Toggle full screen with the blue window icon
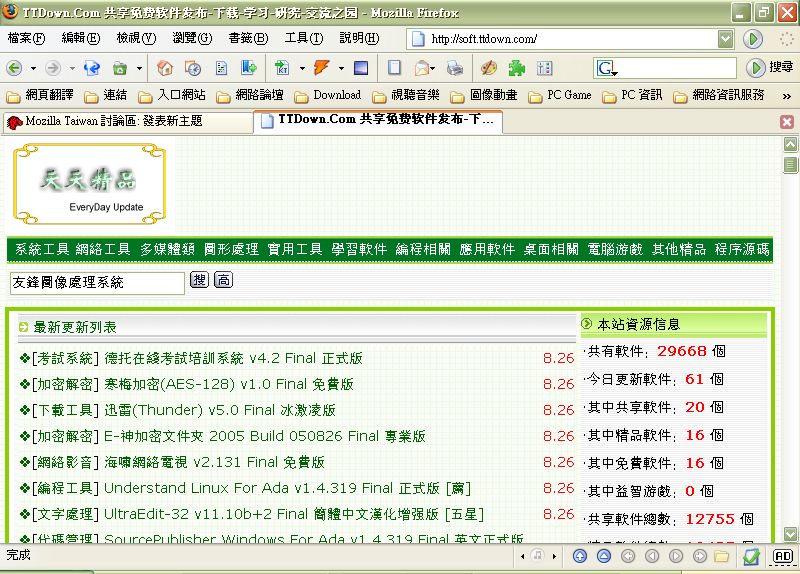This screenshot has height=574, width=800. click(x=361, y=68)
